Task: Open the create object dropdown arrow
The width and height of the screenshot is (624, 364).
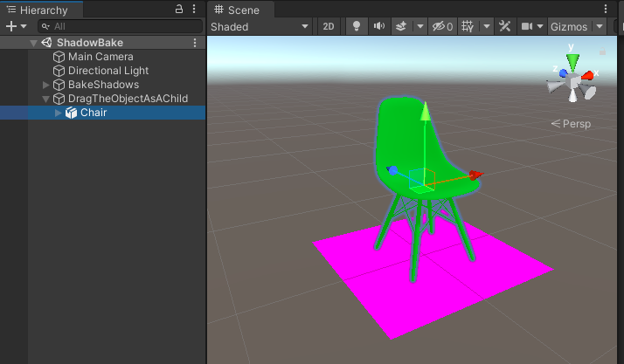Action: (24, 27)
